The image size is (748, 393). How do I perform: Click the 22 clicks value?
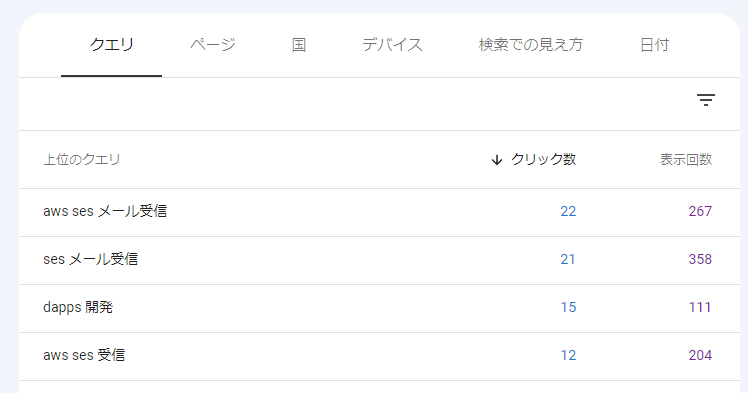[568, 211]
